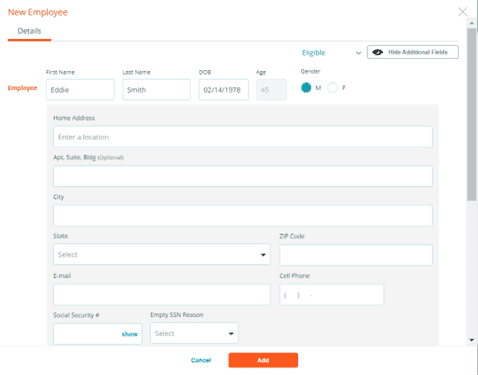
Task: Click the State dropdown arrow
Action: coord(263,255)
